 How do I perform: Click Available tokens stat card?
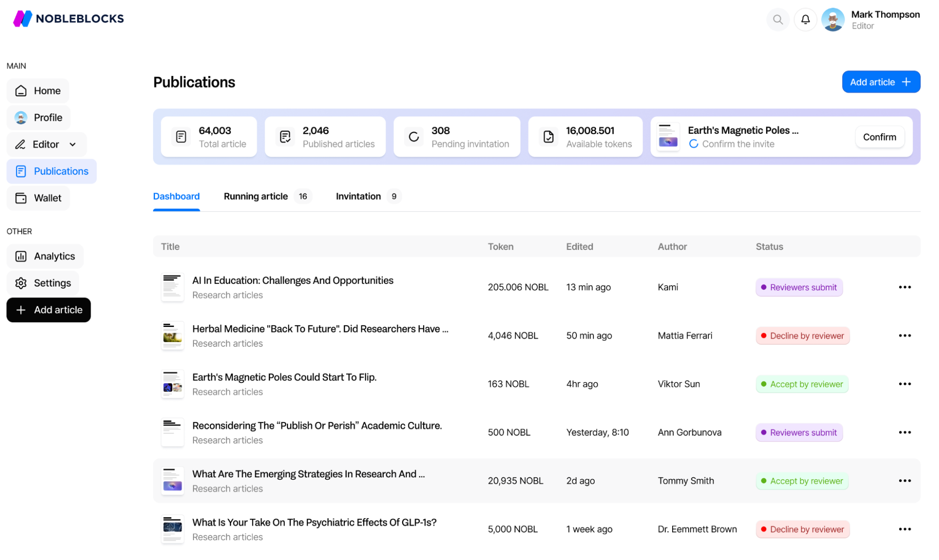click(586, 137)
